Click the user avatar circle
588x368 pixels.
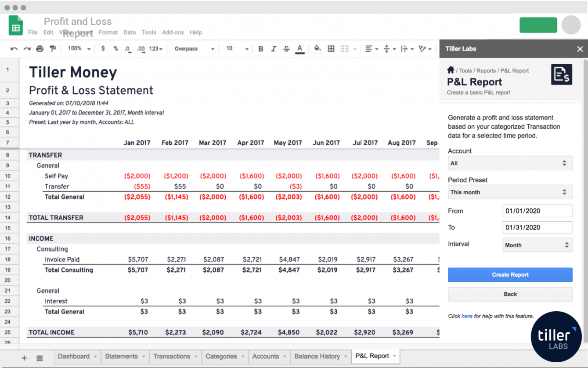pos(571,25)
